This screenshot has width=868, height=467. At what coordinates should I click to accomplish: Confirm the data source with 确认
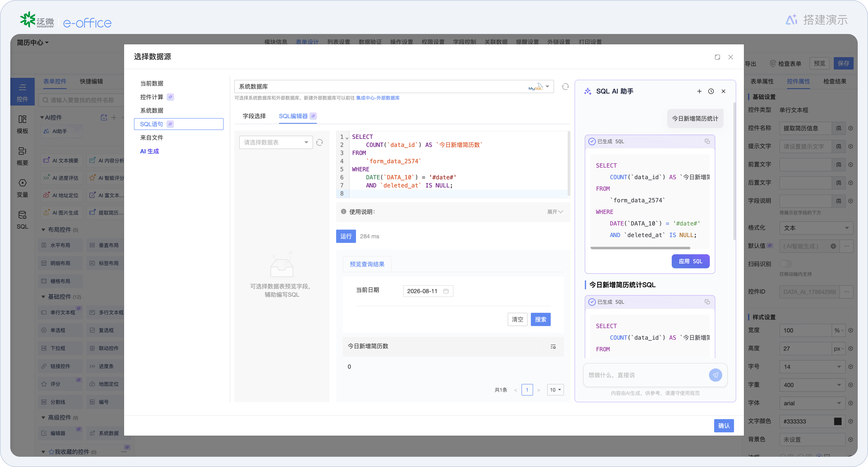(724, 426)
